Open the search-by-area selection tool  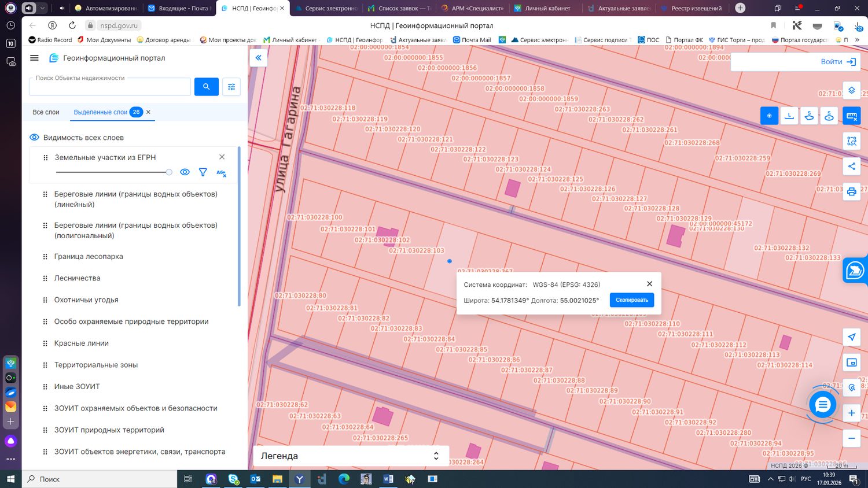click(x=851, y=141)
